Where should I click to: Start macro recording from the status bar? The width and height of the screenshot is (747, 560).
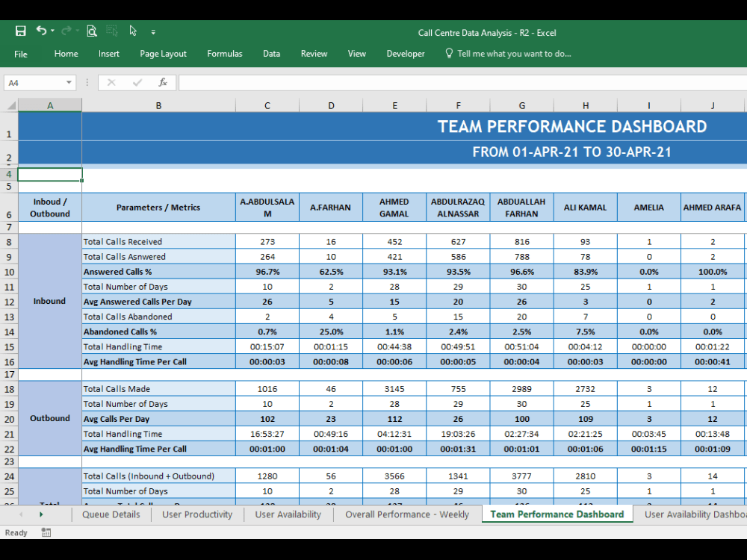45,532
